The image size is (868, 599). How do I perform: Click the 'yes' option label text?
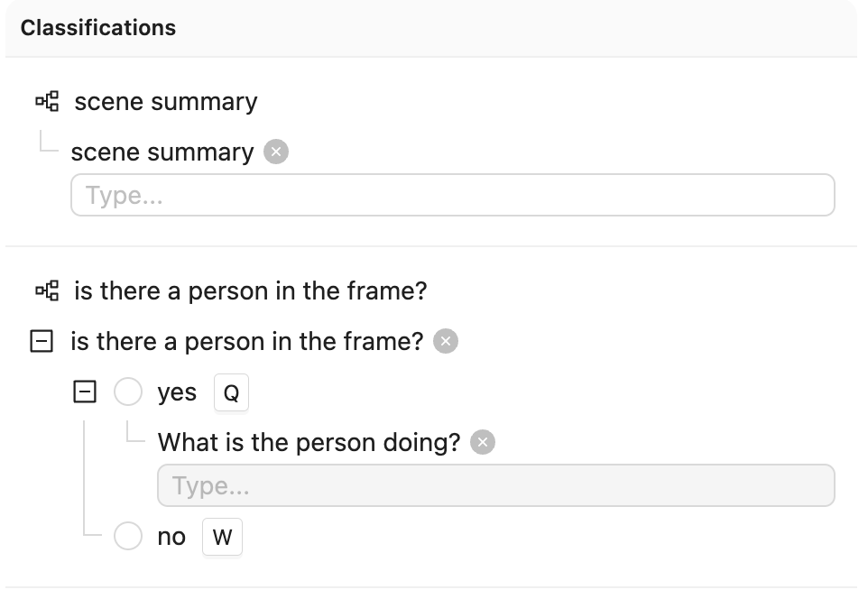[177, 393]
